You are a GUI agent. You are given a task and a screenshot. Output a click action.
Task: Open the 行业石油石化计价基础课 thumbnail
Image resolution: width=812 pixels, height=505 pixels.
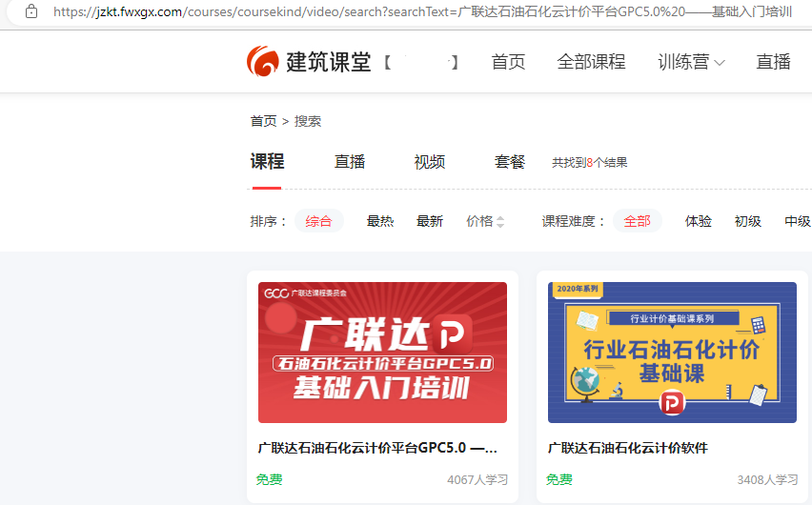(672, 353)
